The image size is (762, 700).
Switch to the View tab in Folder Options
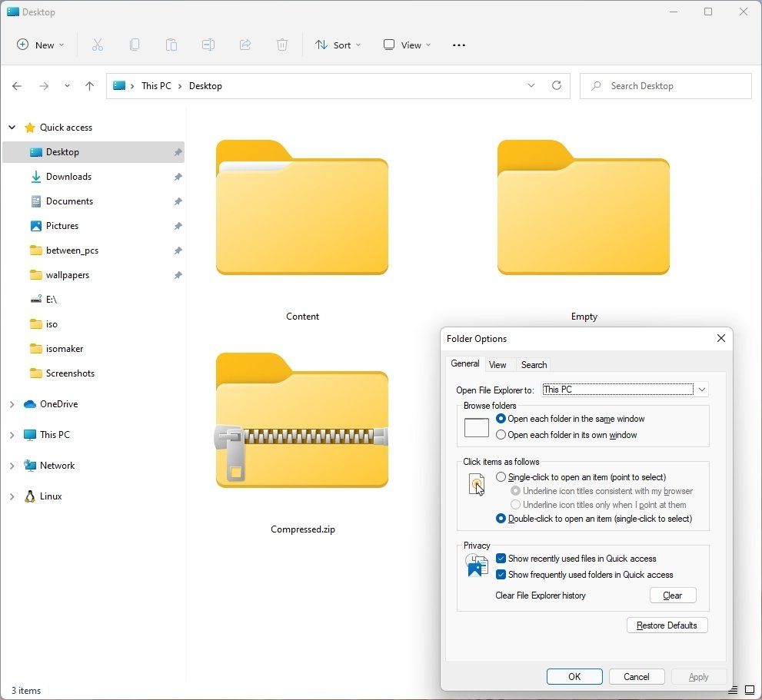pyautogui.click(x=497, y=365)
